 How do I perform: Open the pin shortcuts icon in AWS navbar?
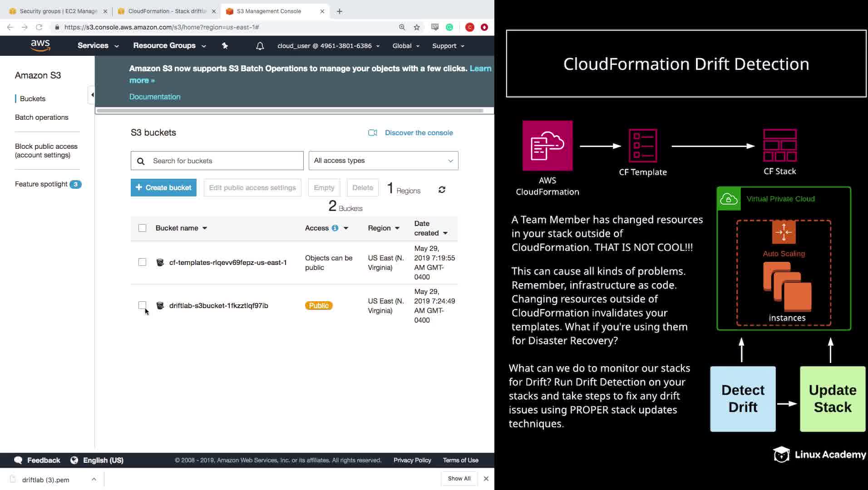225,46
